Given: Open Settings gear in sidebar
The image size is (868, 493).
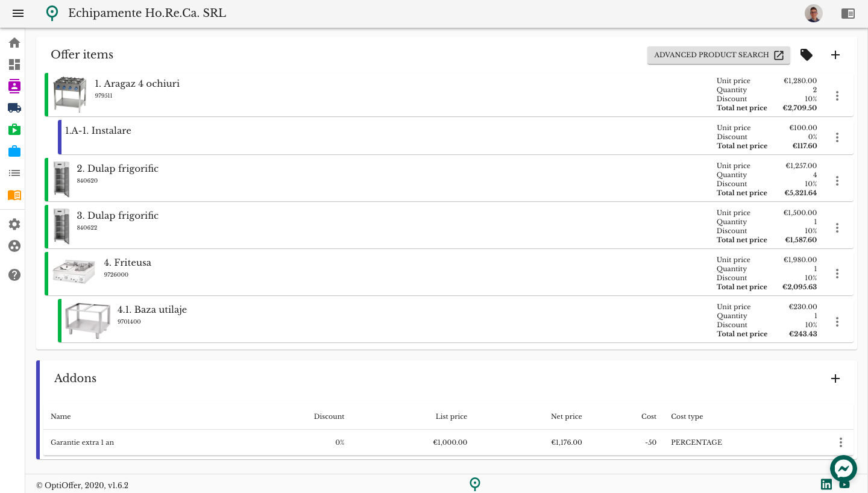Looking at the screenshot, I should [x=14, y=224].
